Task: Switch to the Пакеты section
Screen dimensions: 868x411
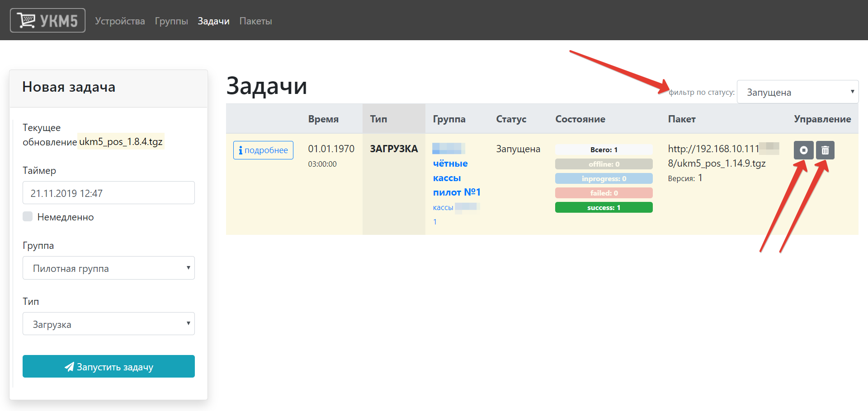Action: 255,21
